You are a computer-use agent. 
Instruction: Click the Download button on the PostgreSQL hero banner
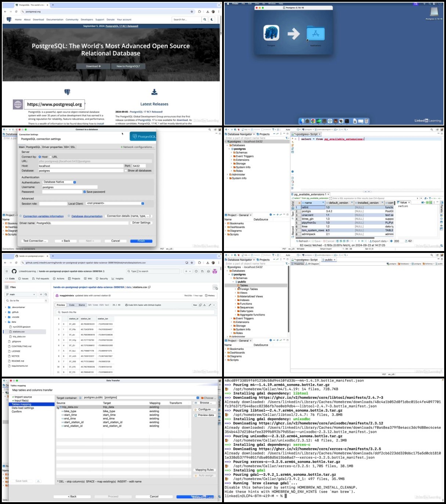click(93, 66)
